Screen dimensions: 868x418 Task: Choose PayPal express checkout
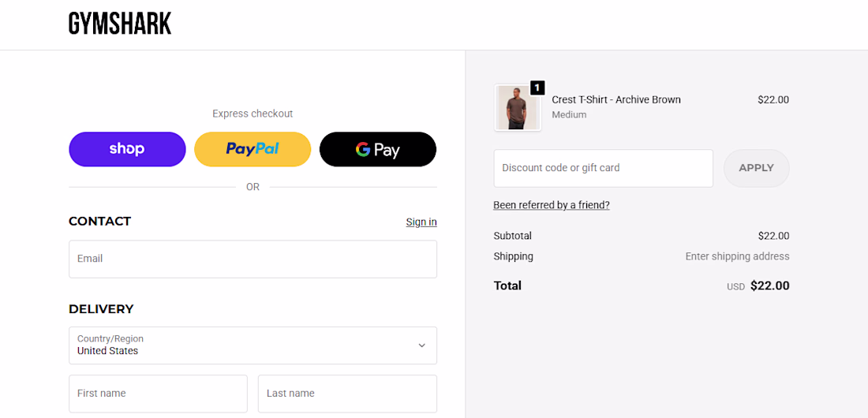click(253, 149)
